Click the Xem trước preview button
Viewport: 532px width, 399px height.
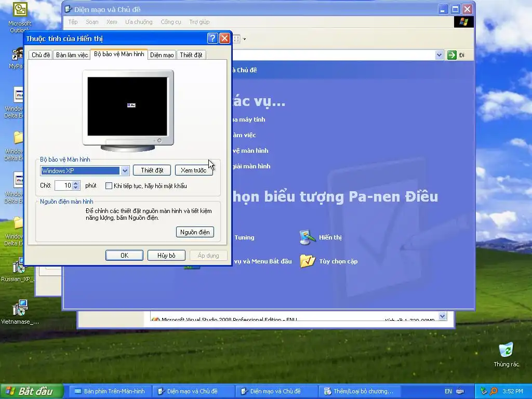tap(194, 170)
